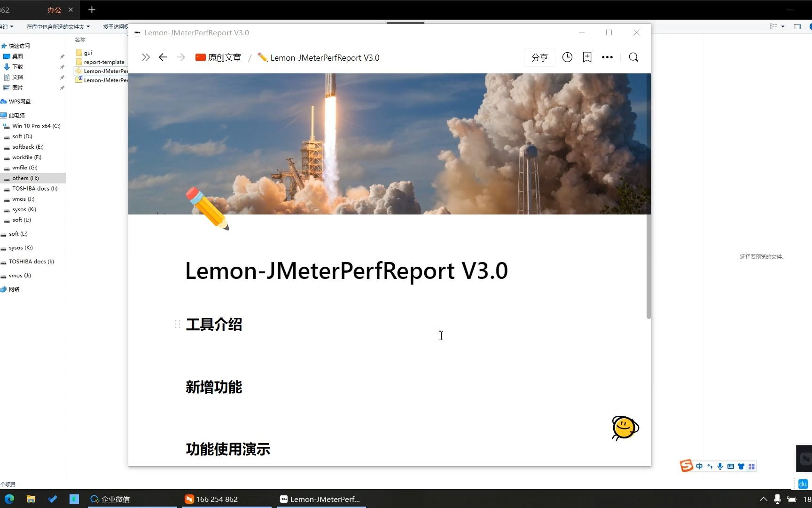
Task: Open Explorer view options dropdown arrow
Action: point(783,26)
